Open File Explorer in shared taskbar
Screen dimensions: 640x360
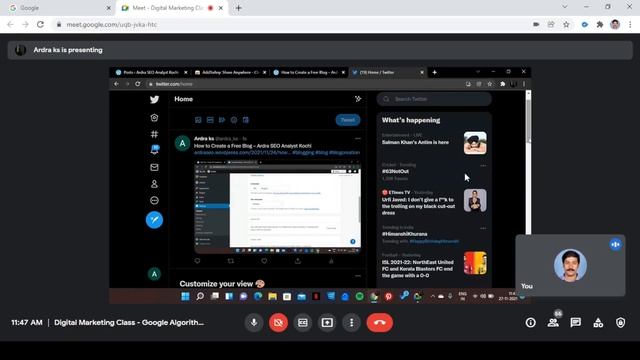(x=272, y=296)
